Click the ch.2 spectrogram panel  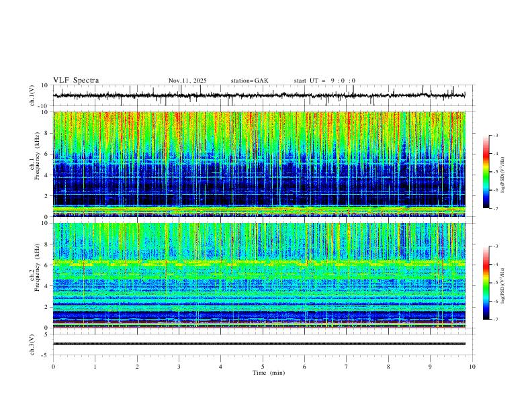pyautogui.click(x=259, y=275)
